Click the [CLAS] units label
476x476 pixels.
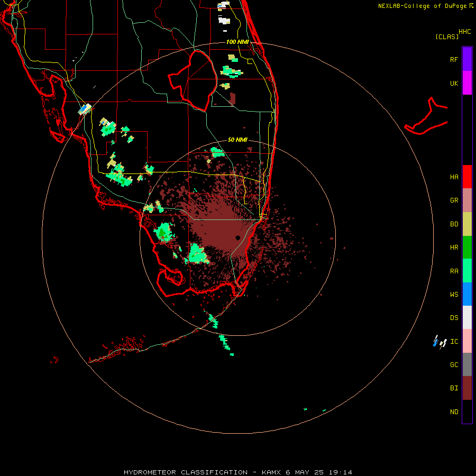tap(447, 36)
